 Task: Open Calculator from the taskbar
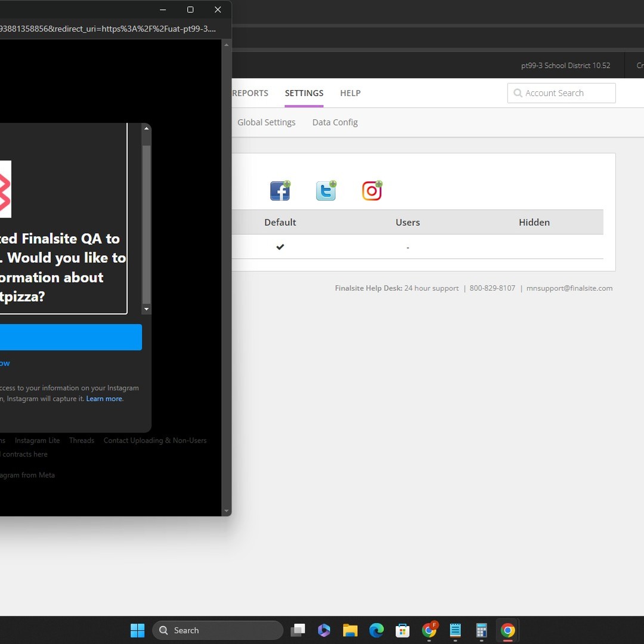pyautogui.click(x=481, y=630)
